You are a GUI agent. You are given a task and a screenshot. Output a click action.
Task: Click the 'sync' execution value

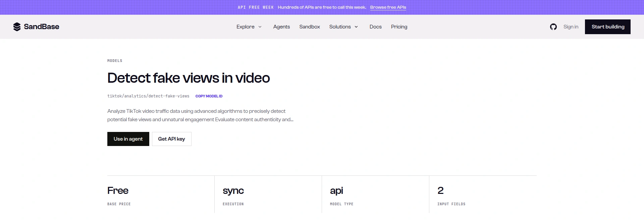(233, 191)
